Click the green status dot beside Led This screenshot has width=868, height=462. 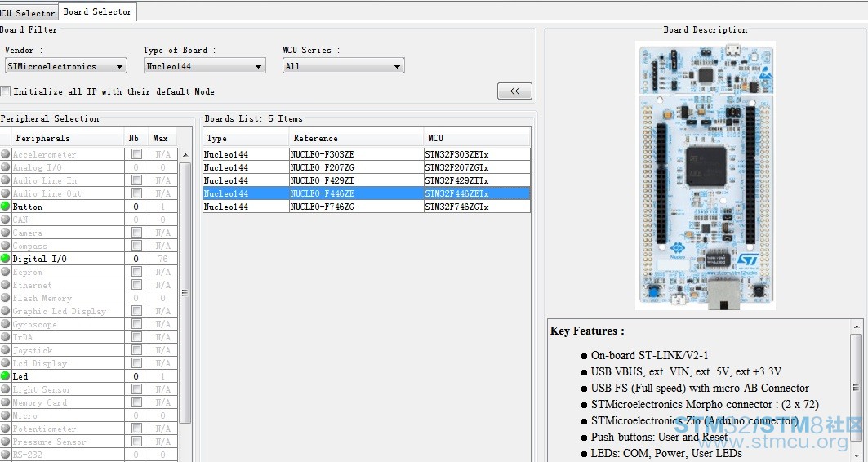[6, 376]
